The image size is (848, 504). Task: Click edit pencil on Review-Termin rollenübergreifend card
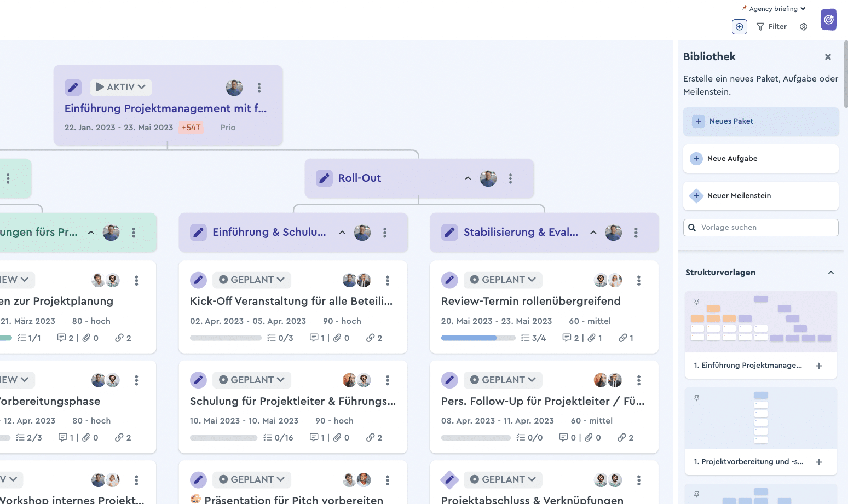[x=449, y=280]
